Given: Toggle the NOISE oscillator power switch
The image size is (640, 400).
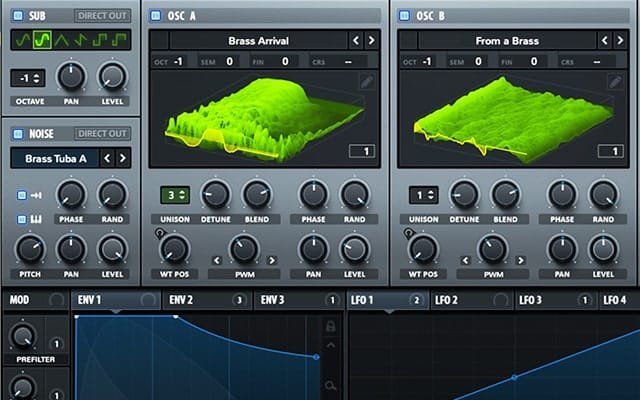Looking at the screenshot, I should coord(18,133).
